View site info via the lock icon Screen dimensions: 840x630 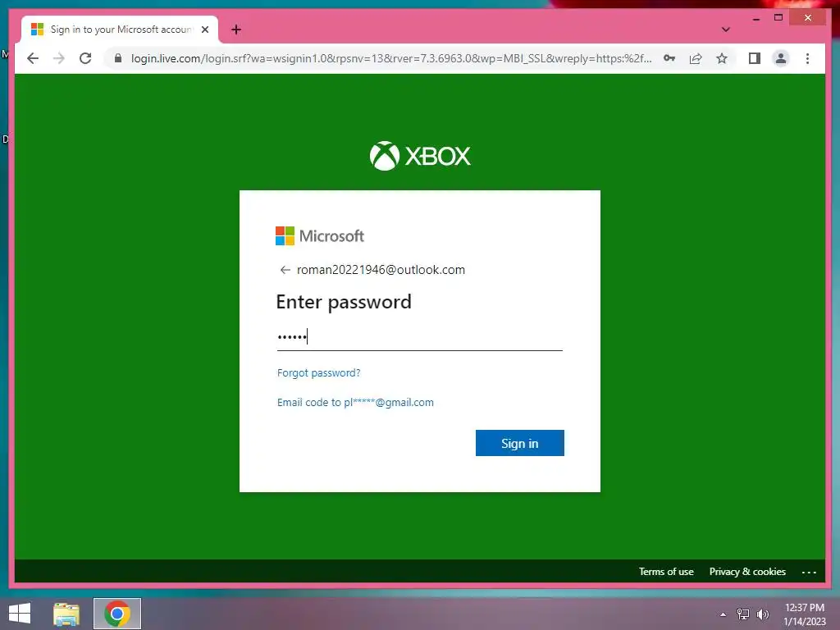[x=118, y=58]
